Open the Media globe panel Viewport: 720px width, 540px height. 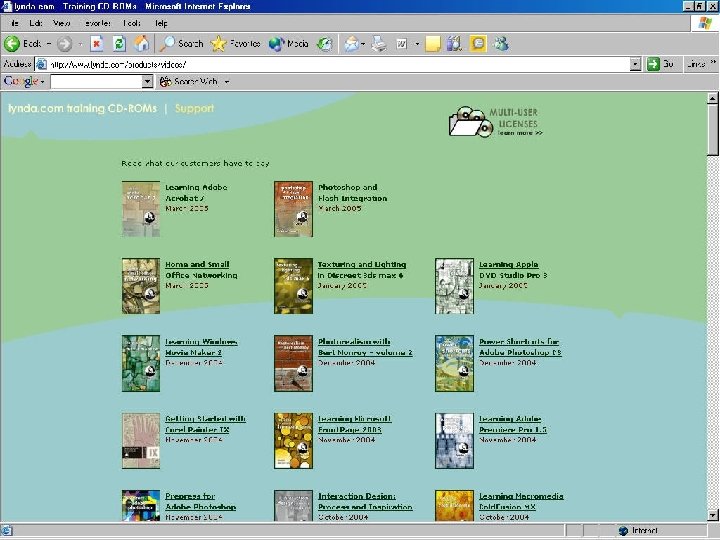(288, 44)
